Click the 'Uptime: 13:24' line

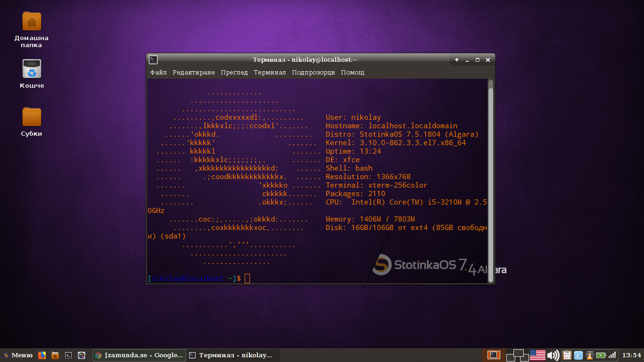[353, 151]
